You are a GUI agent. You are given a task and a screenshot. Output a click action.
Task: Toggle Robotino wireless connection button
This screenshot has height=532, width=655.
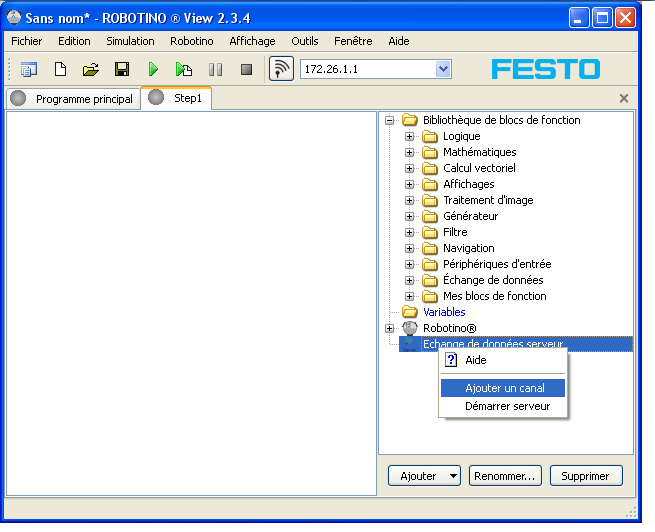point(281,69)
